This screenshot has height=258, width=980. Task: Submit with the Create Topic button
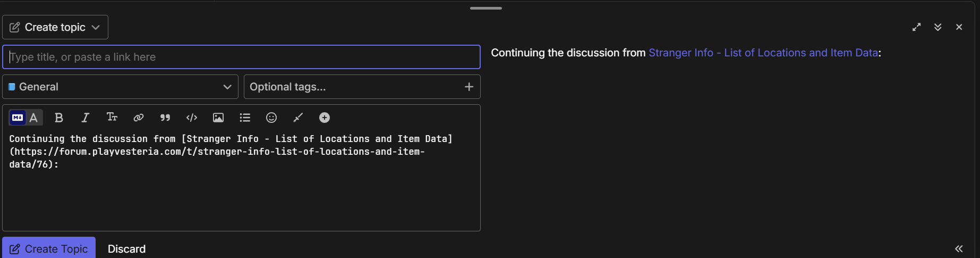(x=49, y=248)
